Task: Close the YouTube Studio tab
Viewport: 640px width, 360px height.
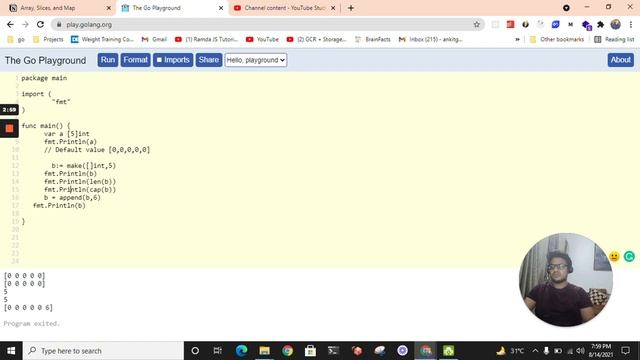Action: point(333,8)
